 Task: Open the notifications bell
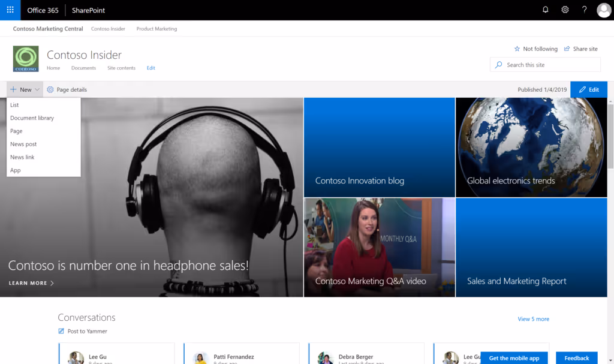545,10
